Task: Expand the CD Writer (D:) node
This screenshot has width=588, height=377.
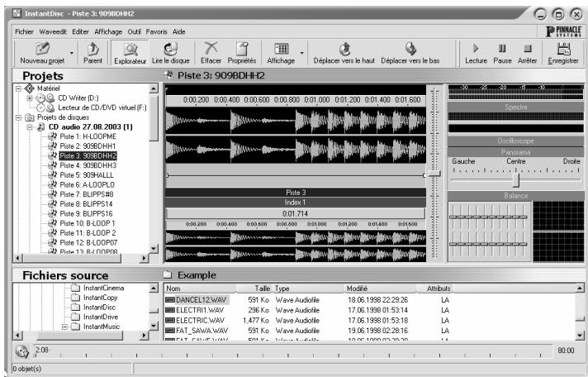Action: tap(30, 98)
